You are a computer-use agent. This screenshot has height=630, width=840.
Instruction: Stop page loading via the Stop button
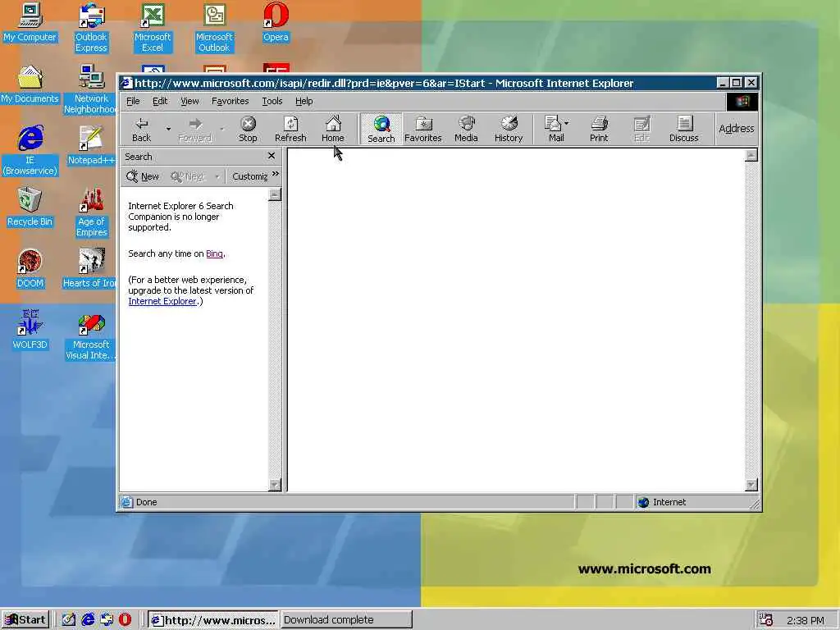point(248,129)
